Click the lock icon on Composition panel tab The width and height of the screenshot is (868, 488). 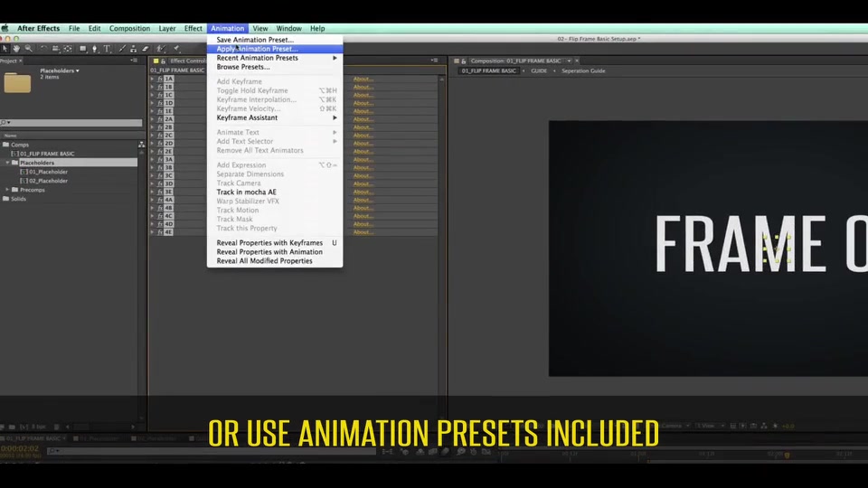(463, 61)
